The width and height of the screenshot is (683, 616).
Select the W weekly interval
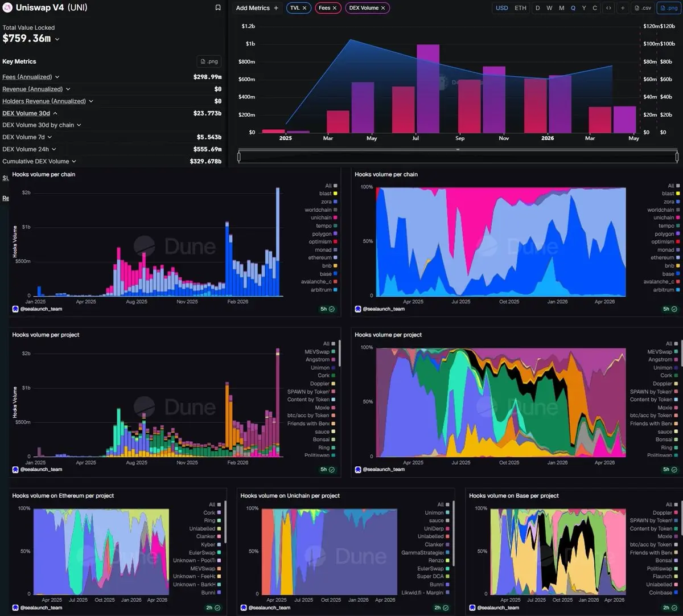[x=549, y=8]
